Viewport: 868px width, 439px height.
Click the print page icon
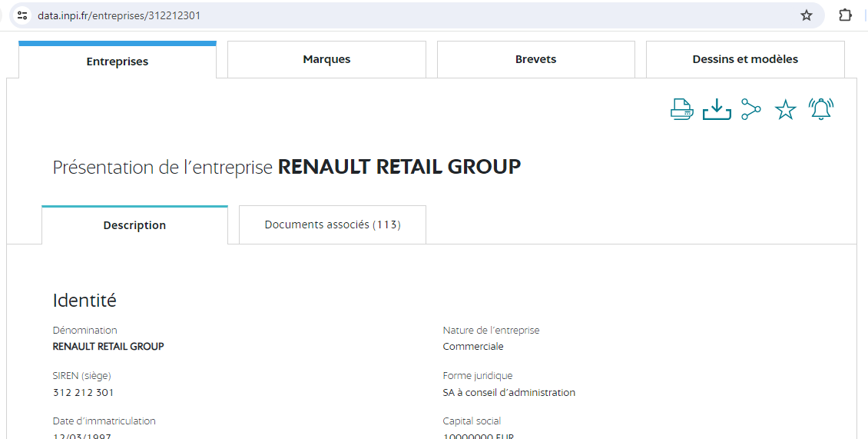[681, 109]
